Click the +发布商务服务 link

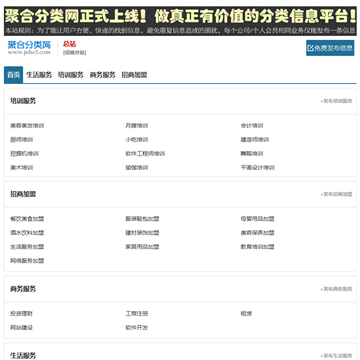click(336, 289)
